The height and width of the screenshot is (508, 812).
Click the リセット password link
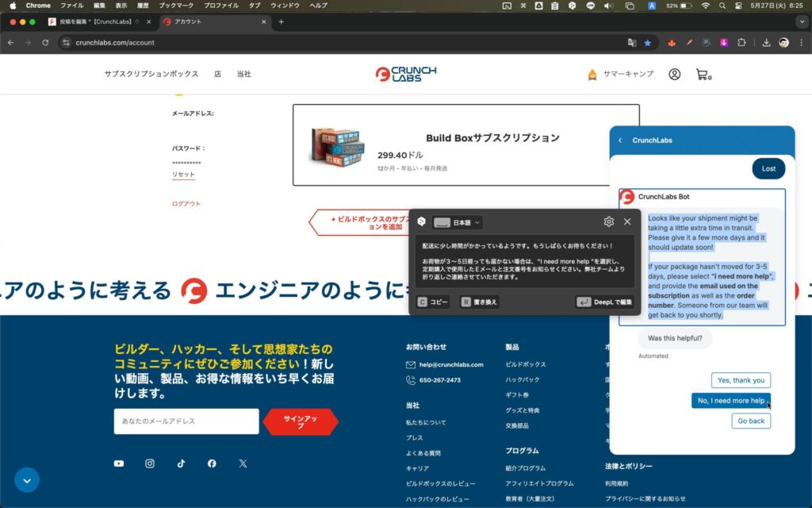point(183,175)
